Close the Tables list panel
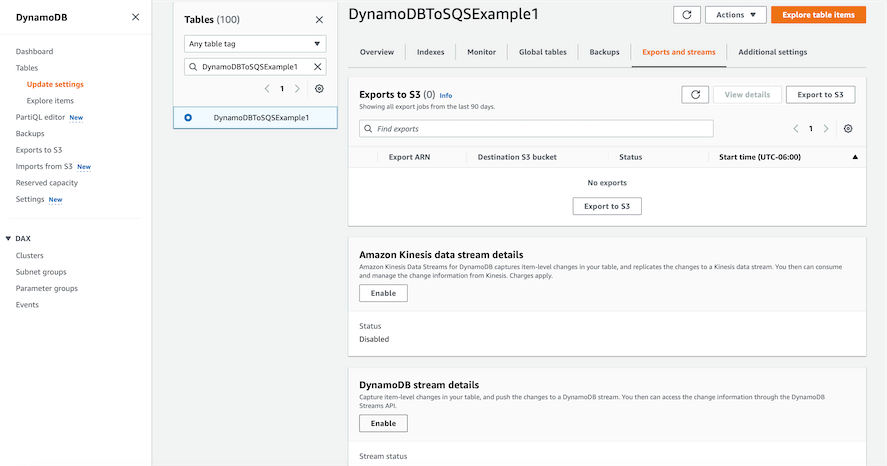Image resolution: width=887 pixels, height=466 pixels. pos(319,19)
